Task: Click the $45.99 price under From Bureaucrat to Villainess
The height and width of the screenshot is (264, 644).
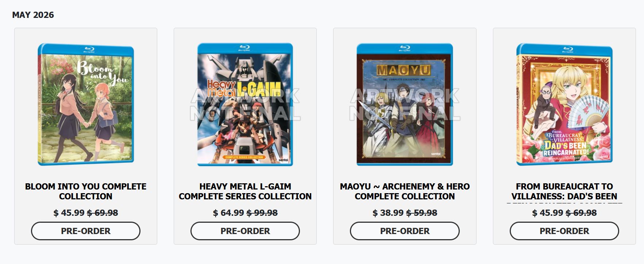Action: [x=548, y=213]
